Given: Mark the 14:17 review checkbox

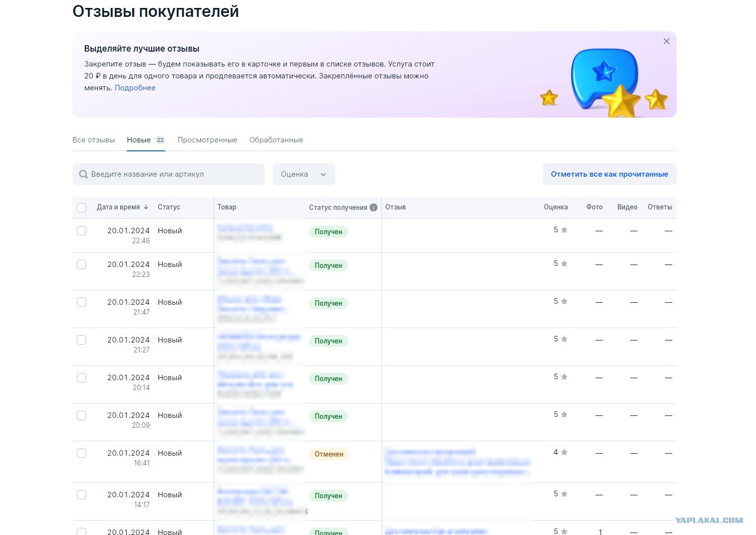Looking at the screenshot, I should 81,495.
